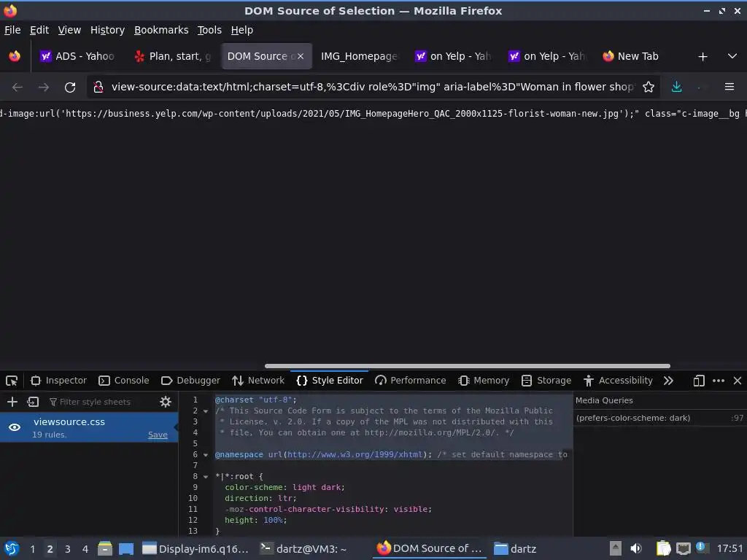Pick an element with the devtools picker icon
This screenshot has height=560, width=747.
[12, 381]
